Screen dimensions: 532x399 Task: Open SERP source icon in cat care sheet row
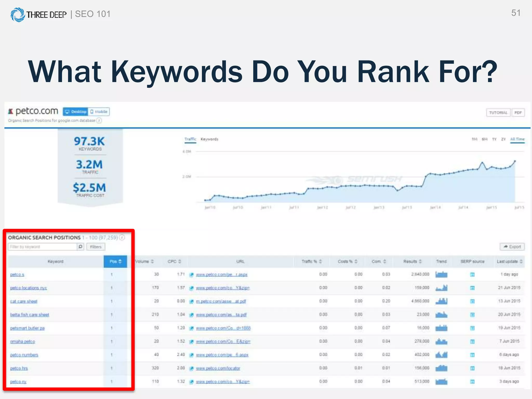pyautogui.click(x=473, y=301)
